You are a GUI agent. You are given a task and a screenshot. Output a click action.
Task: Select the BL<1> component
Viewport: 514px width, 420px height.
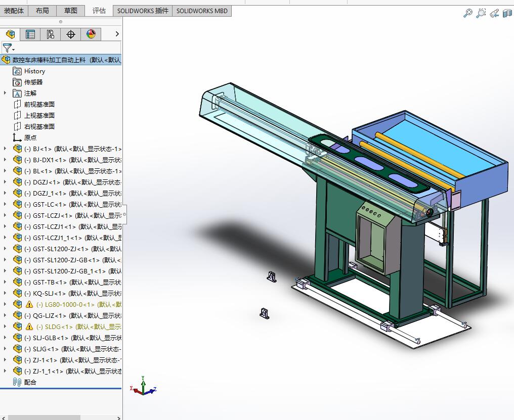[x=67, y=171]
